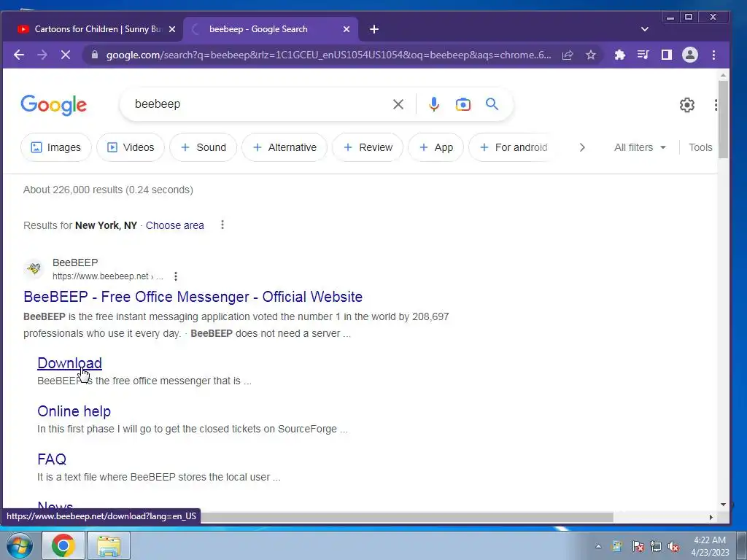
Task: Open Windows Explorer from taskbar
Action: [x=109, y=545]
